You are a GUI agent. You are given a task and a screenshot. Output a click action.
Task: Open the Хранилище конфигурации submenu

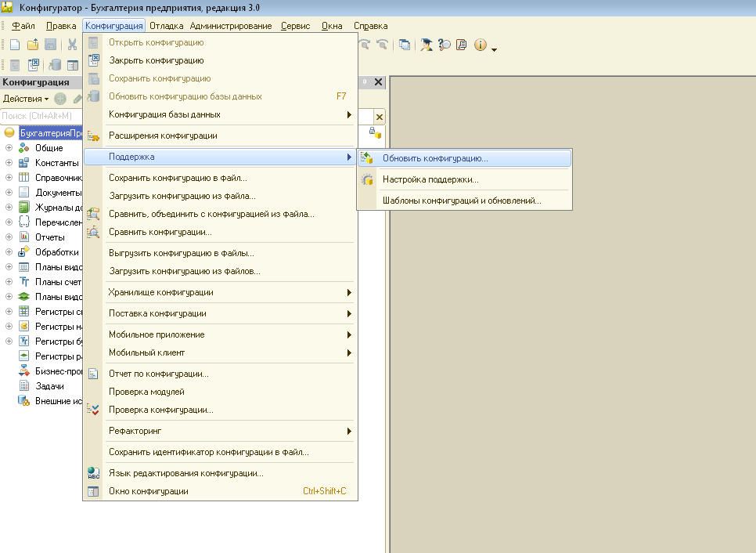(x=160, y=292)
